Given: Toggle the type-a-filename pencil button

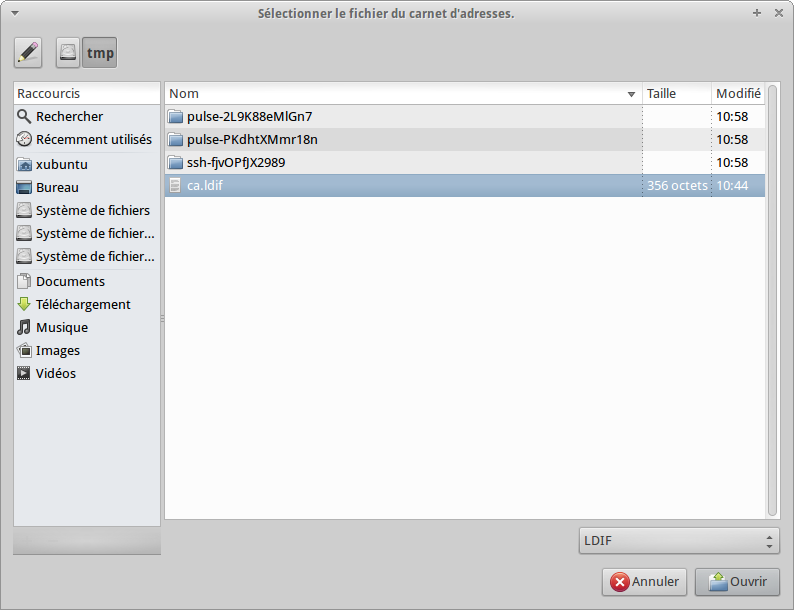Looking at the screenshot, I should [x=28, y=53].
